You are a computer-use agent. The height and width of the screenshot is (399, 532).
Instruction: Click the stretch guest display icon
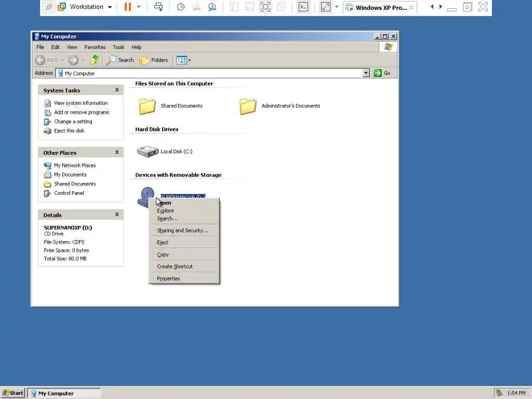point(326,7)
